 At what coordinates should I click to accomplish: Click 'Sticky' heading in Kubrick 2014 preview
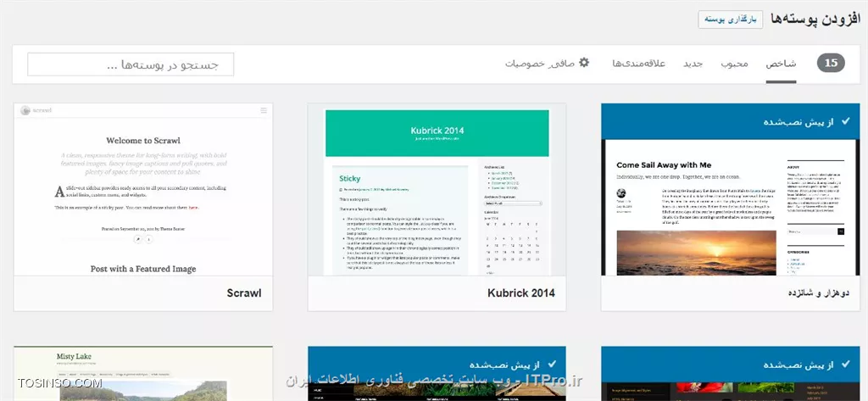pyautogui.click(x=349, y=178)
